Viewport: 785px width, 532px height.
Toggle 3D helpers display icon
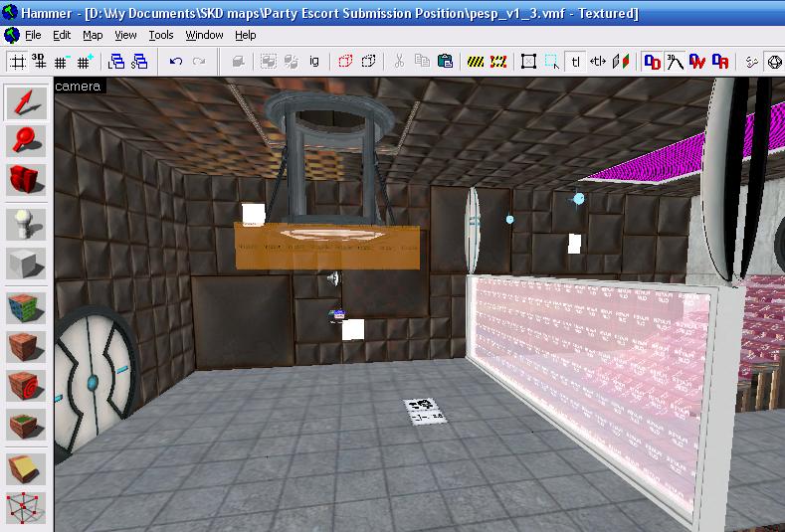pos(675,62)
